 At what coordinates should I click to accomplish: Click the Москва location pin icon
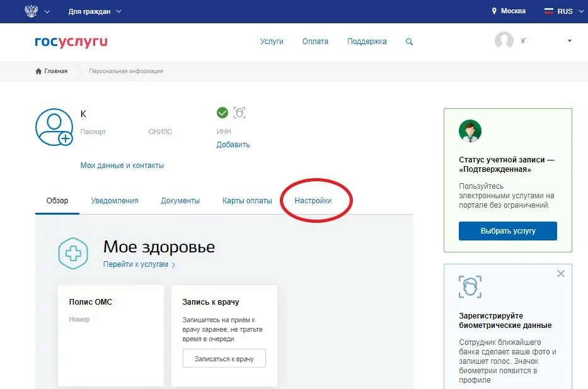pos(494,11)
